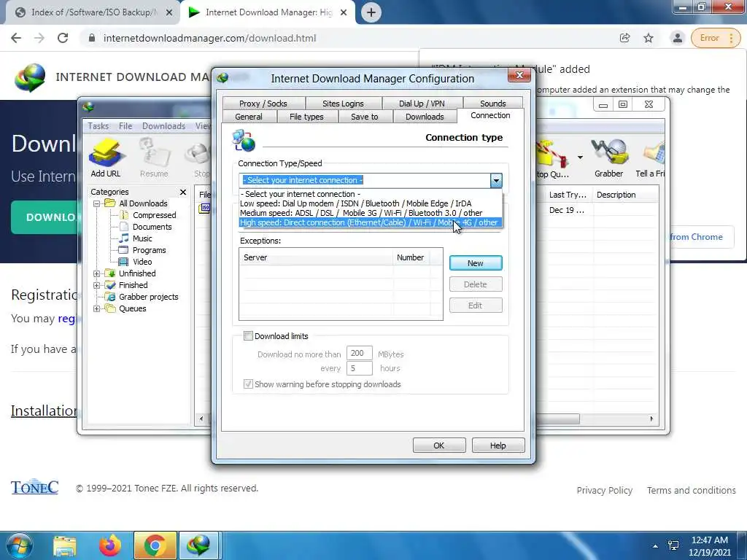
Task: Toggle Show warning before stopping downloads
Action: coord(248,384)
